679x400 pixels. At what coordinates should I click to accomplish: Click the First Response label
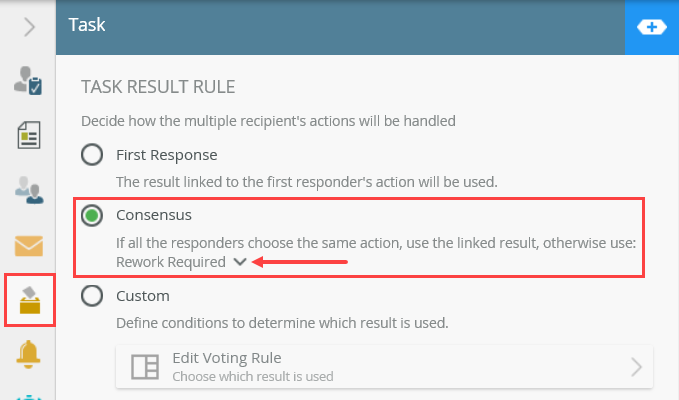coord(166,155)
